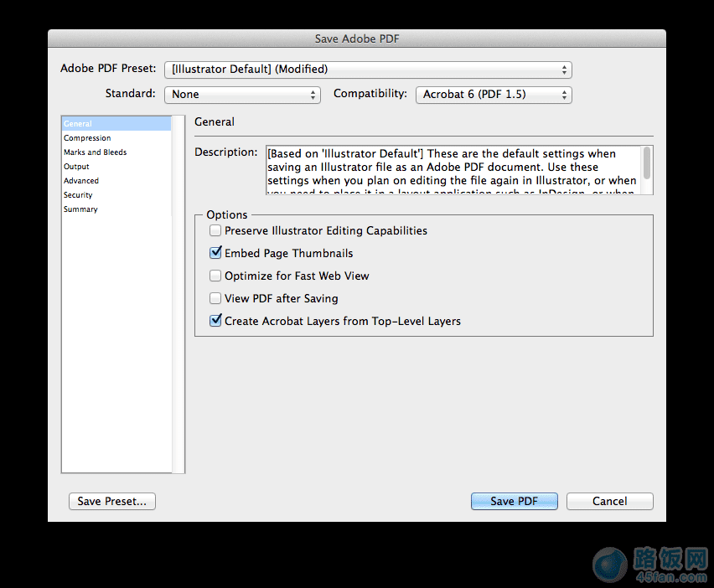Open the Adobe PDF Preset dropdown

(368, 70)
